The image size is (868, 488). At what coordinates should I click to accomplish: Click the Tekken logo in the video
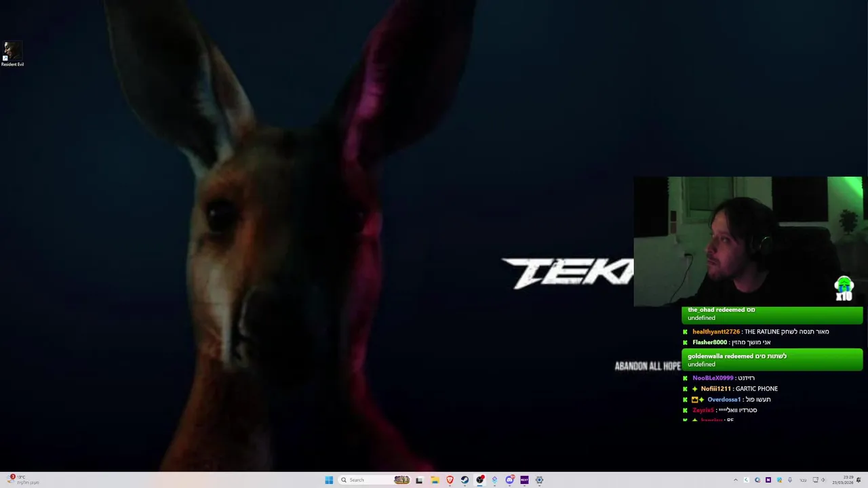click(x=568, y=273)
